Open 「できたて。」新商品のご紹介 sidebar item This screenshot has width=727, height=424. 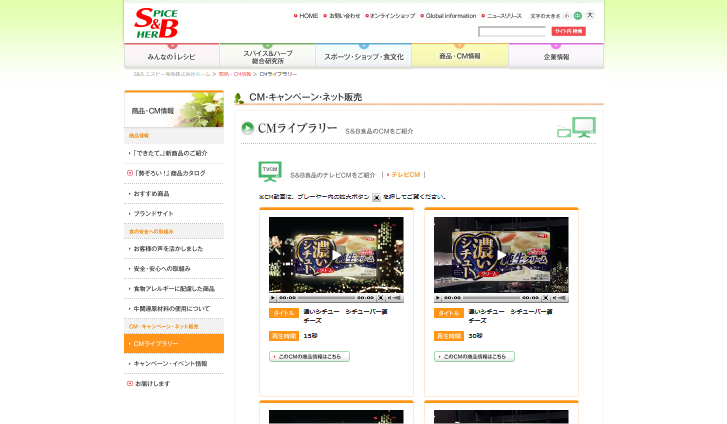click(174, 153)
